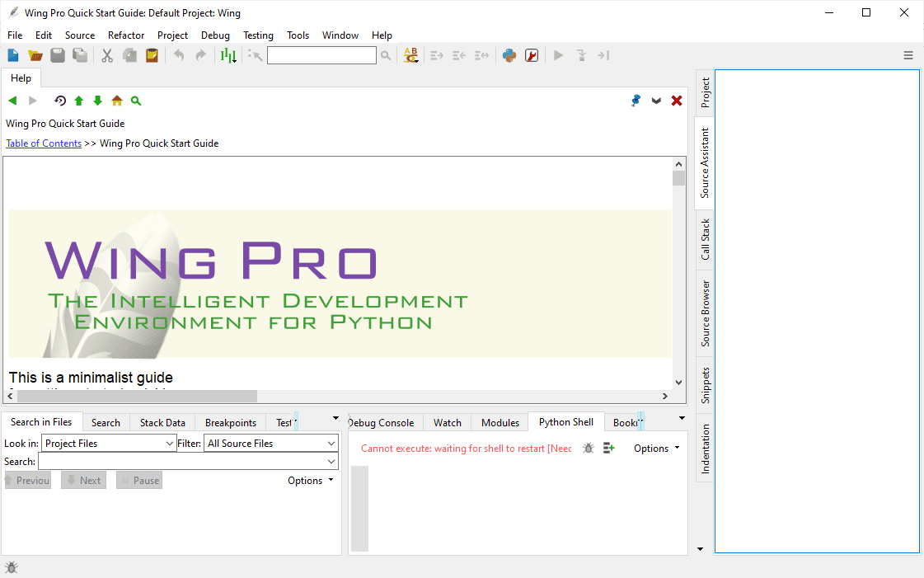Click the goto-definition pointer icon
The height and width of the screenshot is (578, 924).
(256, 55)
